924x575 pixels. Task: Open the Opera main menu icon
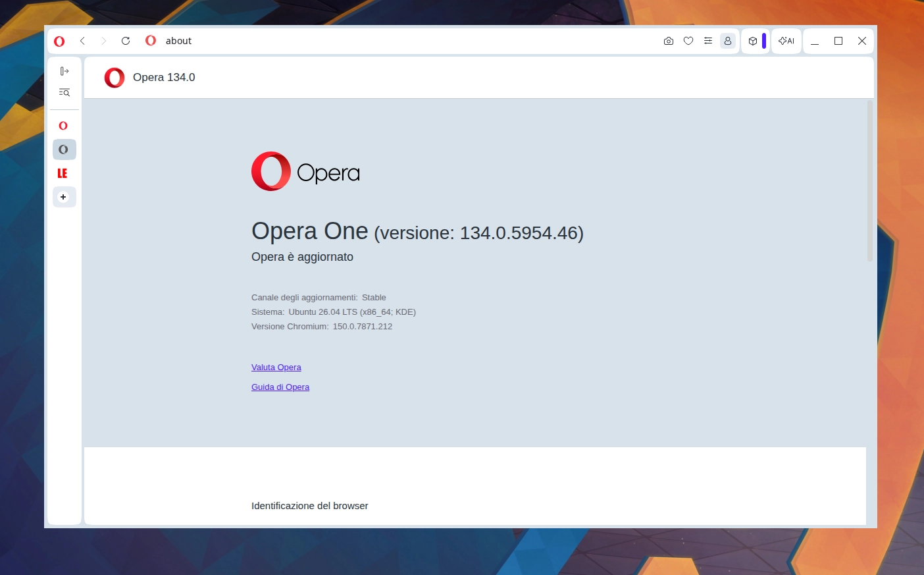59,41
